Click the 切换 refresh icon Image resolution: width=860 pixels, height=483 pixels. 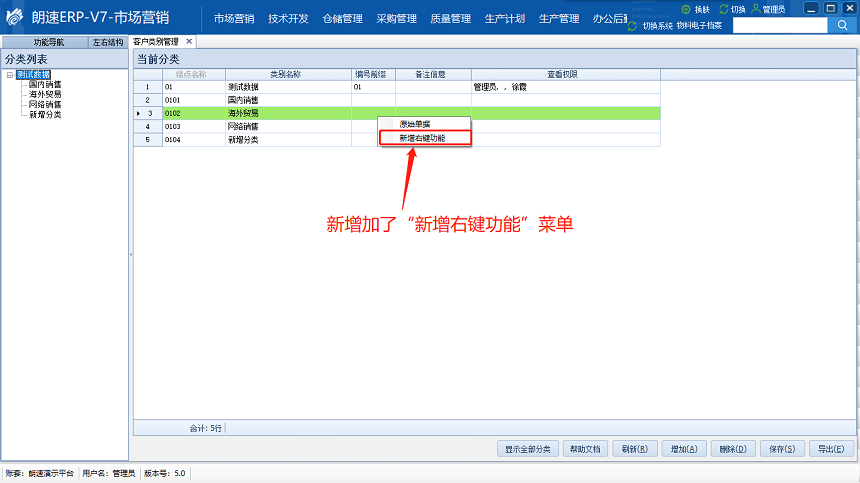click(723, 9)
